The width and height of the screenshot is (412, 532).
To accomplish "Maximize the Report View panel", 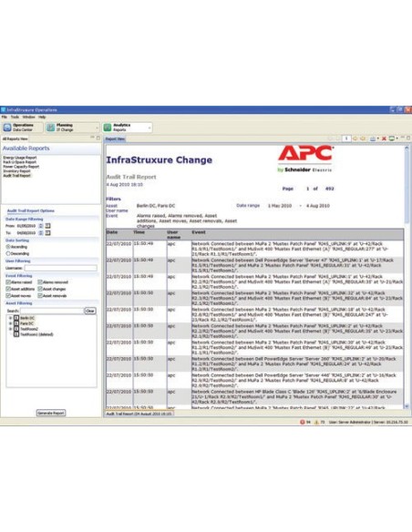I will tap(408, 138).
